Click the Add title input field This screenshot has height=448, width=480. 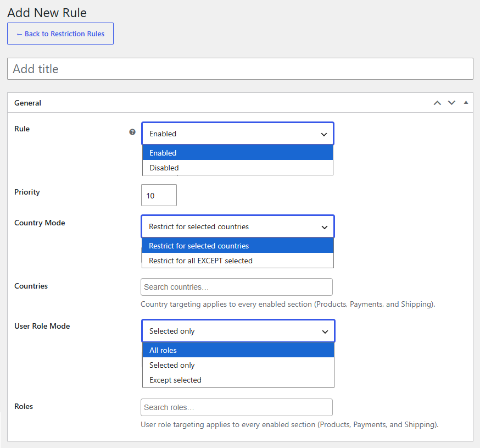click(x=240, y=69)
